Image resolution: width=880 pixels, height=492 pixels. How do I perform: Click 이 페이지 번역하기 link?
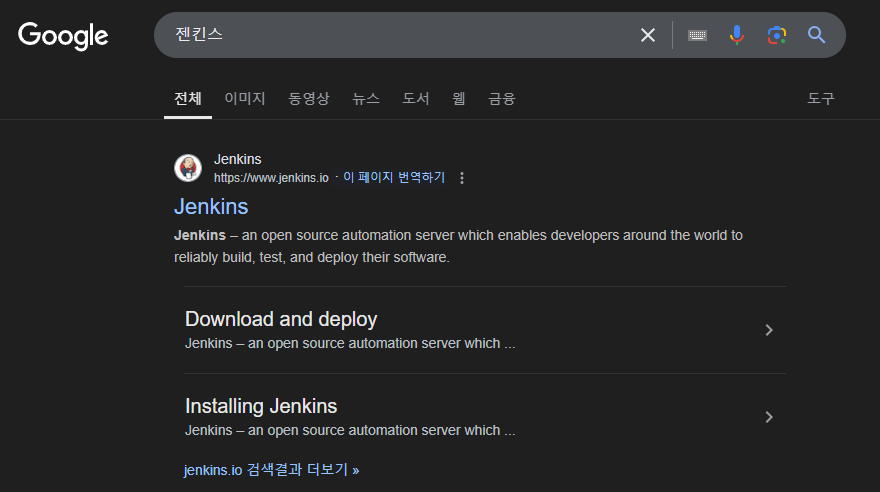394,177
